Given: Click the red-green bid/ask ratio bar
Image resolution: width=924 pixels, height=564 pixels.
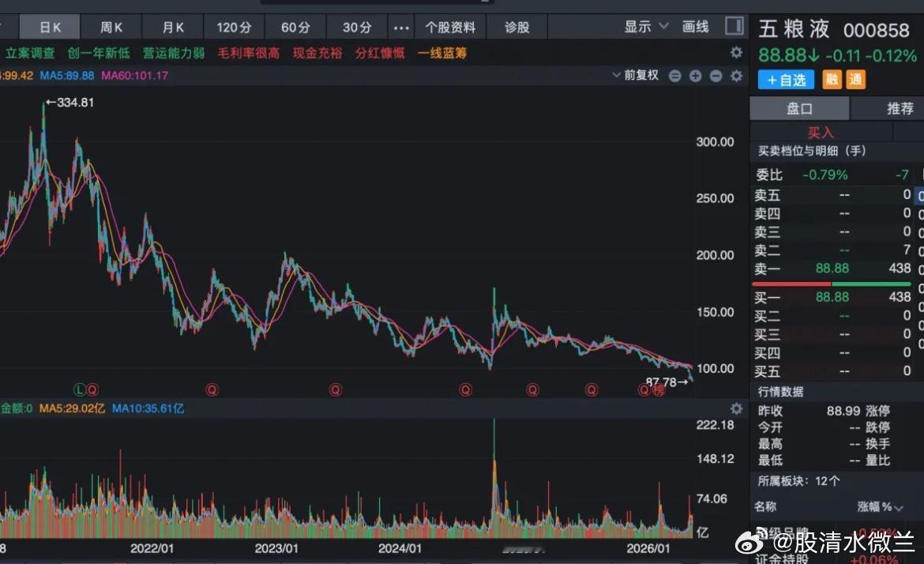Looking at the screenshot, I should 832,284.
